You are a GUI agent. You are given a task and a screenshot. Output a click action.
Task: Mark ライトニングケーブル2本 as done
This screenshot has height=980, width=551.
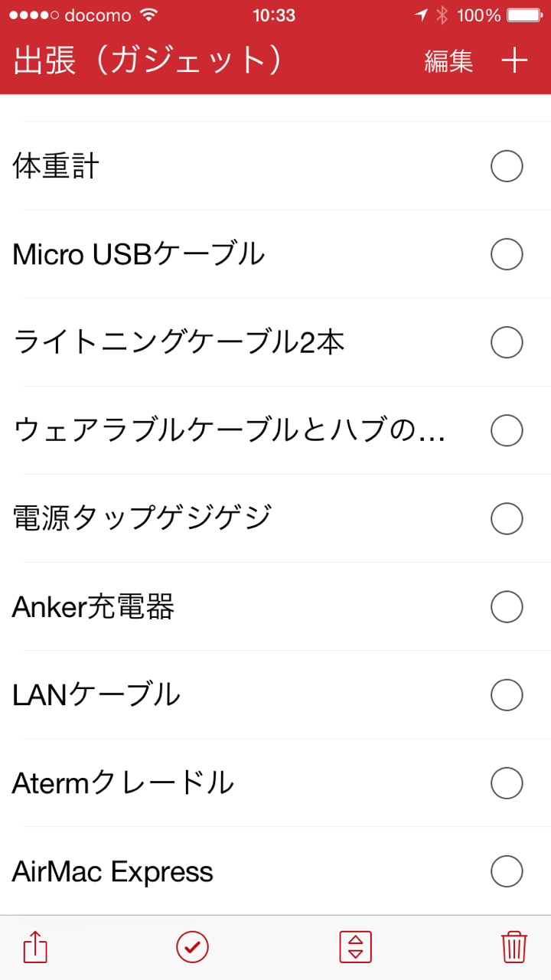click(x=507, y=342)
